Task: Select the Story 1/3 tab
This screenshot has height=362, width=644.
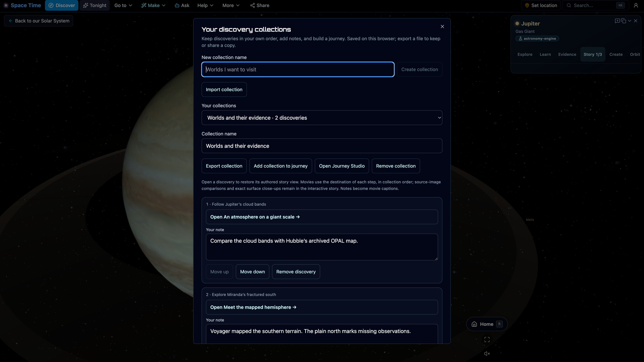Action: [x=593, y=54]
